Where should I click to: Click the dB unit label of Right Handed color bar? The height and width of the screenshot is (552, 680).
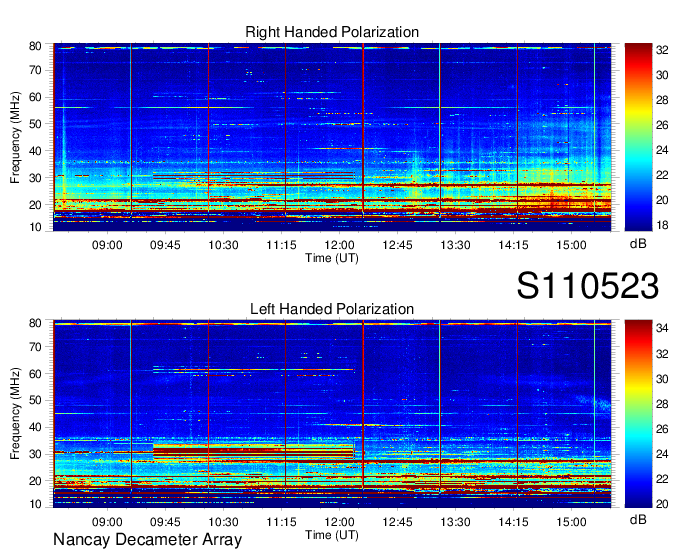click(x=638, y=244)
